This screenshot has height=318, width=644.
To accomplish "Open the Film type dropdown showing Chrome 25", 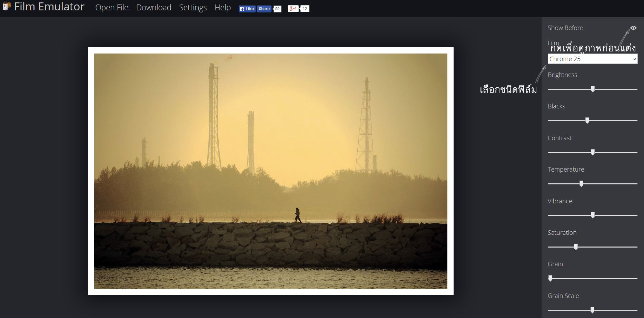I will (592, 59).
